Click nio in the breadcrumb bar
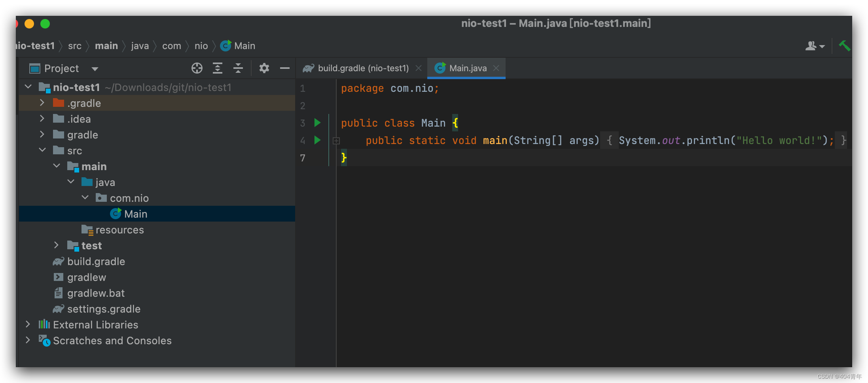This screenshot has width=868, height=383. pos(201,46)
